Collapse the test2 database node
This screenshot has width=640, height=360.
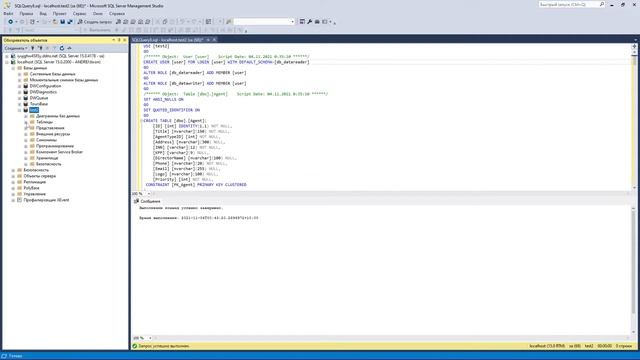[x=20, y=110]
